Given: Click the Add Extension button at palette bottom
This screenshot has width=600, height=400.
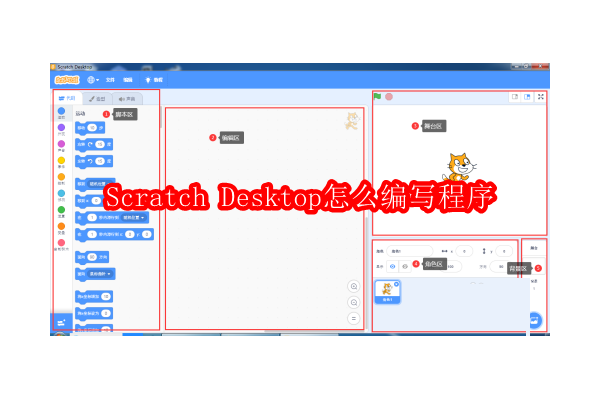Looking at the screenshot, I should [61, 323].
